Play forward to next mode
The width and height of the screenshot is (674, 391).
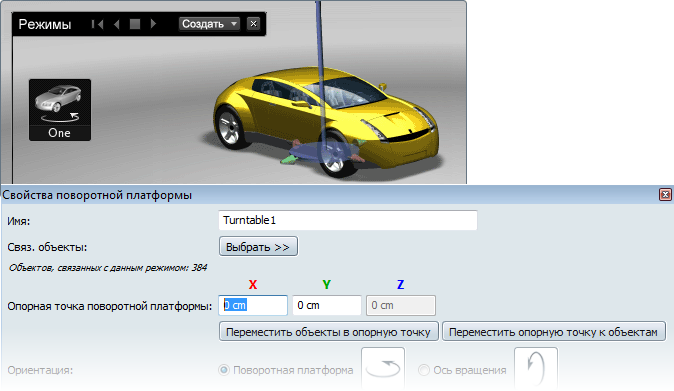pyautogui.click(x=153, y=24)
